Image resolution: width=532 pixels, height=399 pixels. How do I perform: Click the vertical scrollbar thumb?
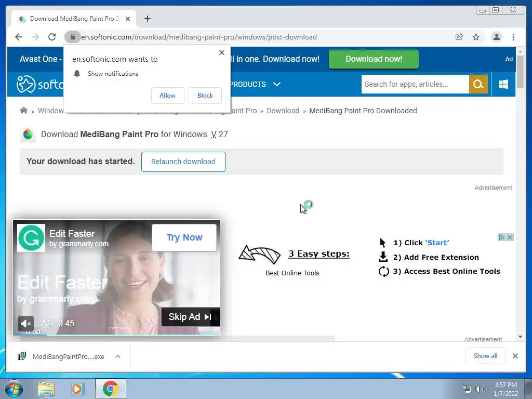(520, 72)
